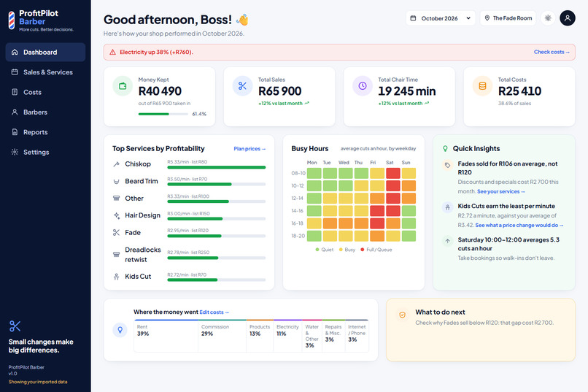Image resolution: width=588 pixels, height=392 pixels.
Task: Click the +12% vs last month under Total Sales
Action: pos(284,104)
